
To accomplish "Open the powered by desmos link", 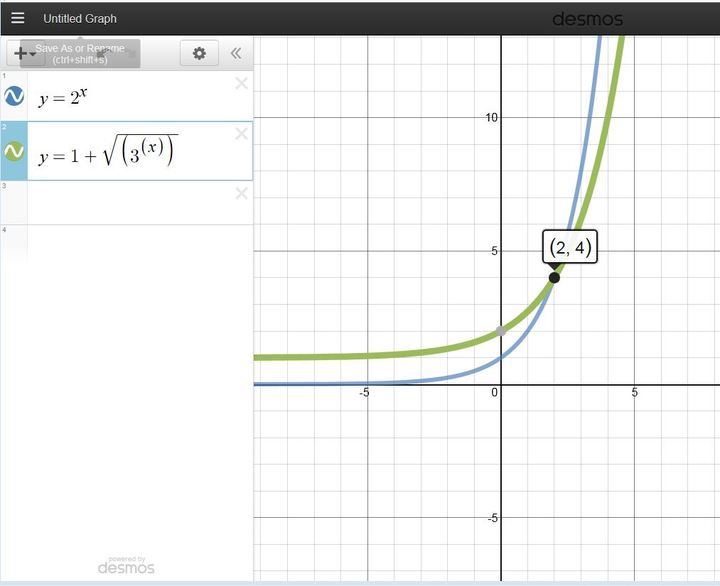I will click(x=126, y=565).
